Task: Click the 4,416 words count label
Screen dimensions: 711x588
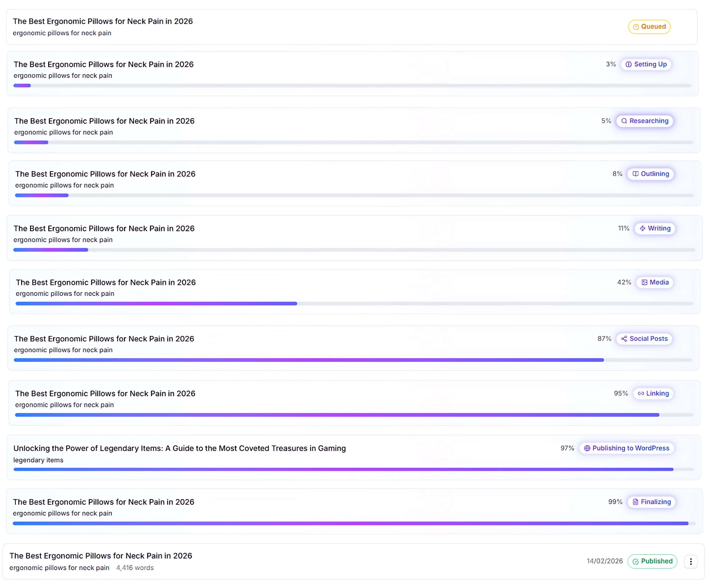Action: (x=135, y=568)
